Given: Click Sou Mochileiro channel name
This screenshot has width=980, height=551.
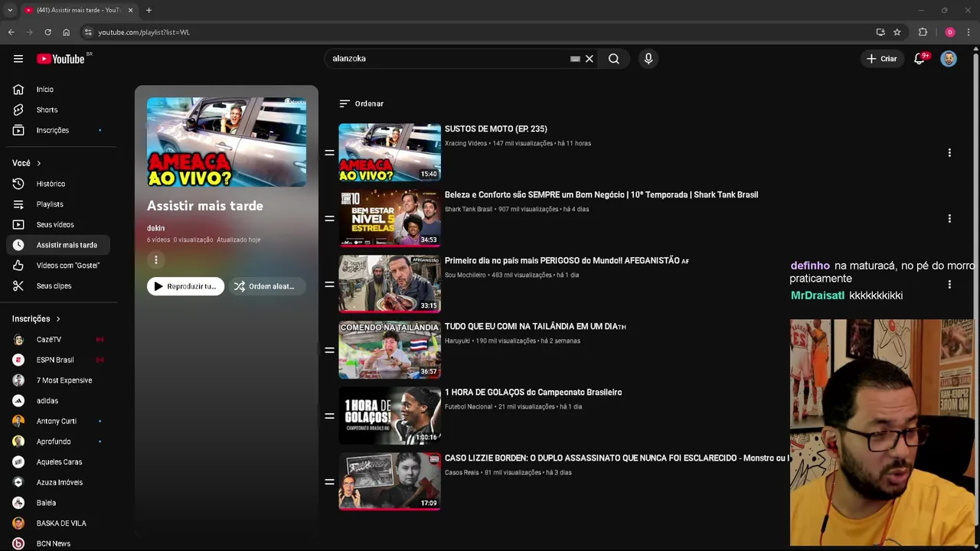Looking at the screenshot, I should 465,275.
